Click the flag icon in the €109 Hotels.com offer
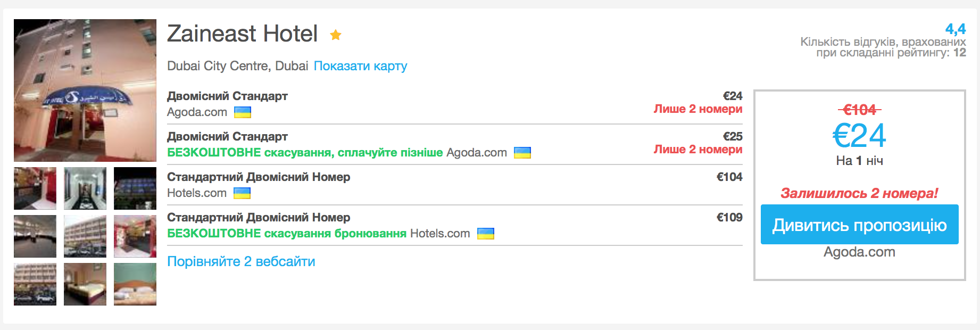 click(485, 234)
